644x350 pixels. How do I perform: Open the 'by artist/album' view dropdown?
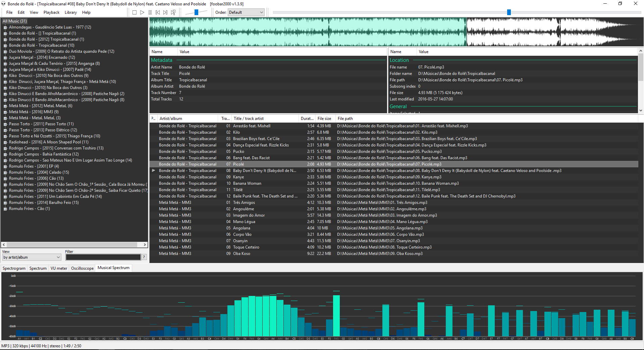click(32, 257)
